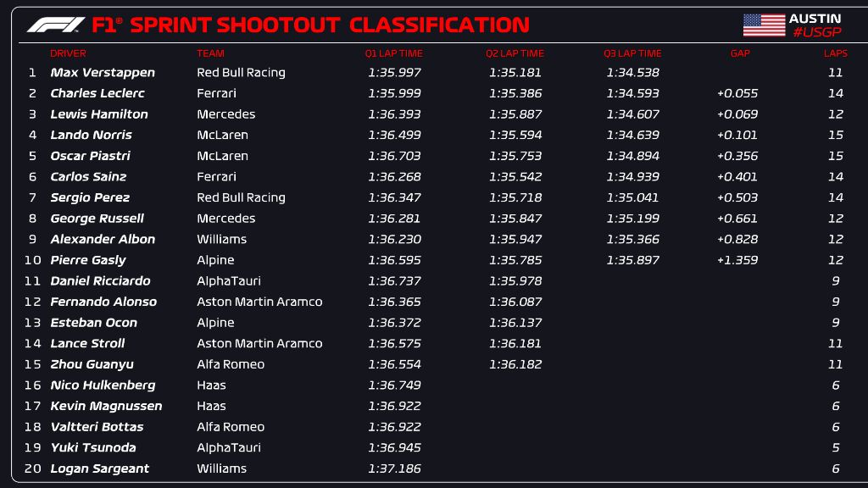Select driver Max Verstappen
The width and height of the screenshot is (868, 488).
103,73
